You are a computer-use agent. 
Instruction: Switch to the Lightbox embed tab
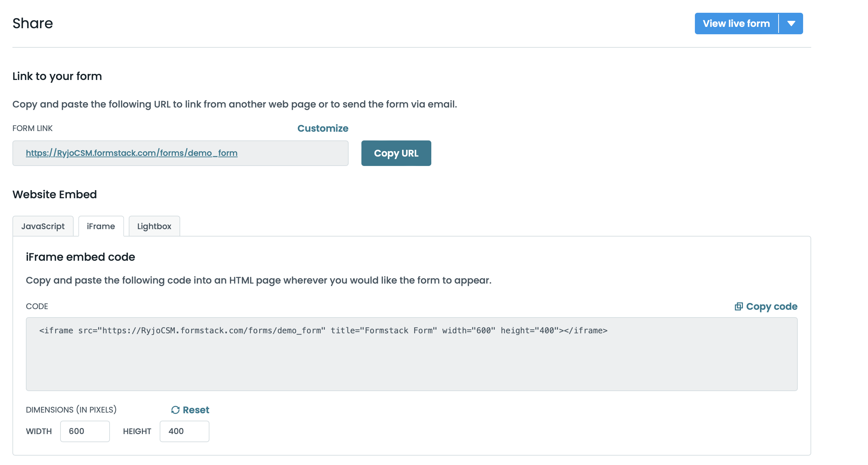154,226
